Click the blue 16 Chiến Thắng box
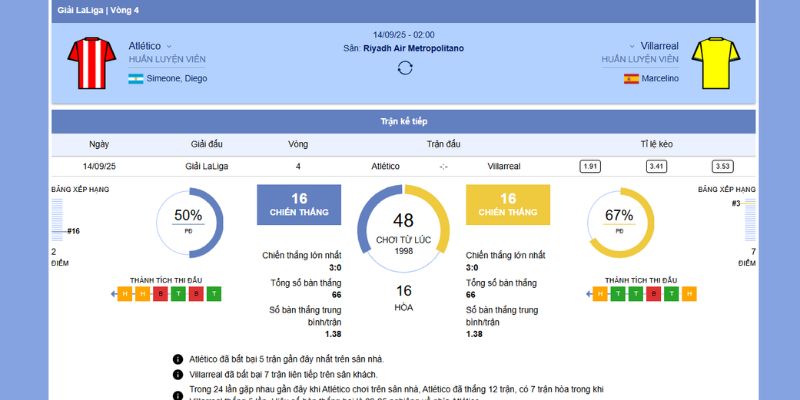Image resolution: width=800 pixels, height=400 pixels. (x=299, y=205)
